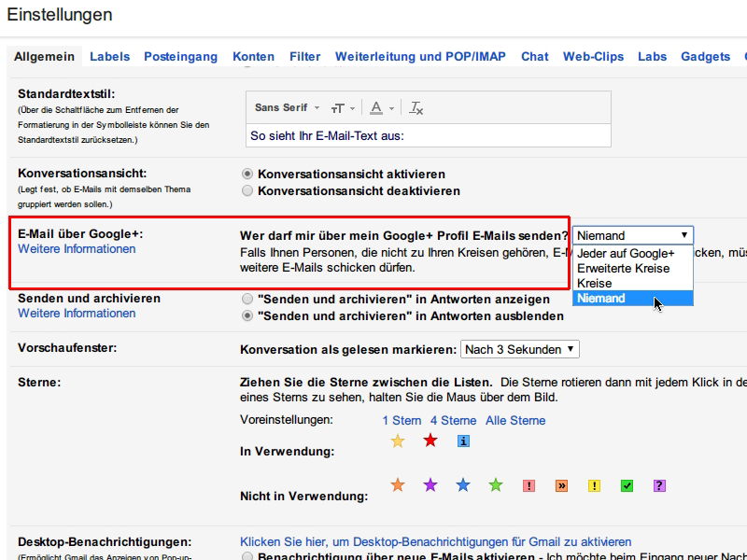Open the Sans Serif font dropdown
This screenshot has height=560, width=747.
(287, 107)
